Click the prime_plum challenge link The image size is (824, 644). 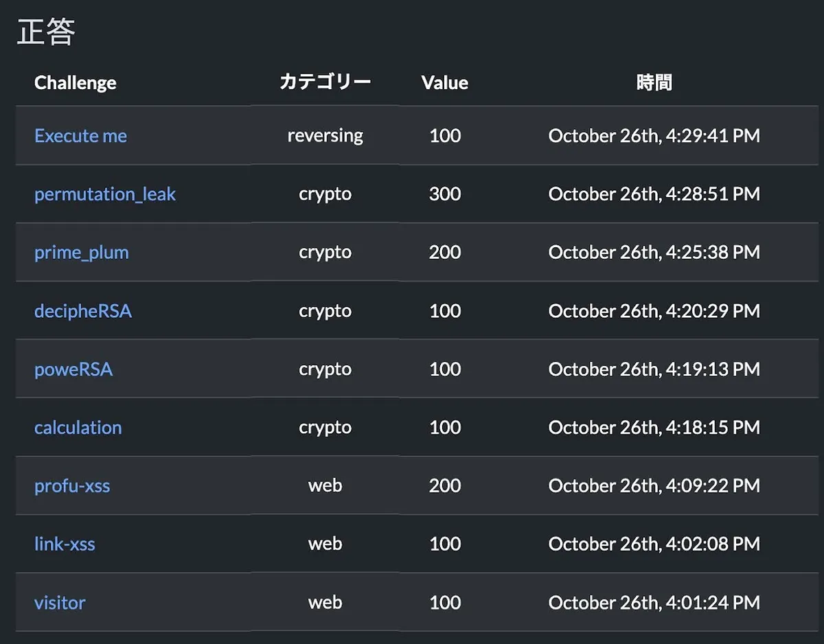click(x=82, y=253)
